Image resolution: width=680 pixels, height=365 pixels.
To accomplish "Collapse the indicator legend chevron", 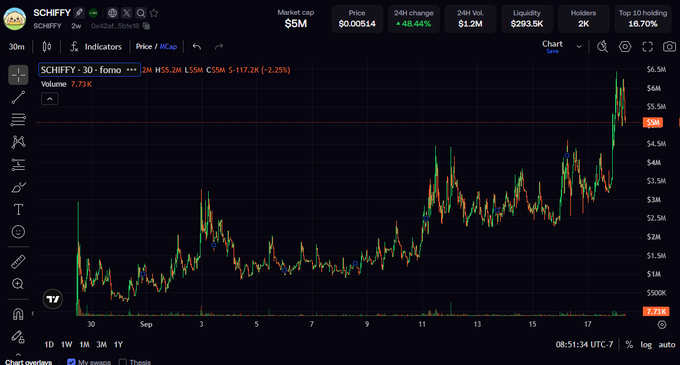I will tap(50, 99).
